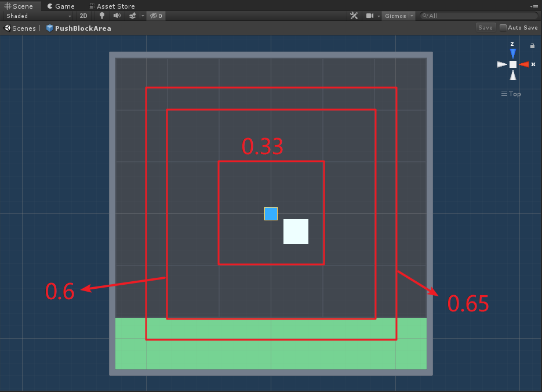Enable the Auto Save checkbox
This screenshot has height=392, width=542.
coord(503,28)
